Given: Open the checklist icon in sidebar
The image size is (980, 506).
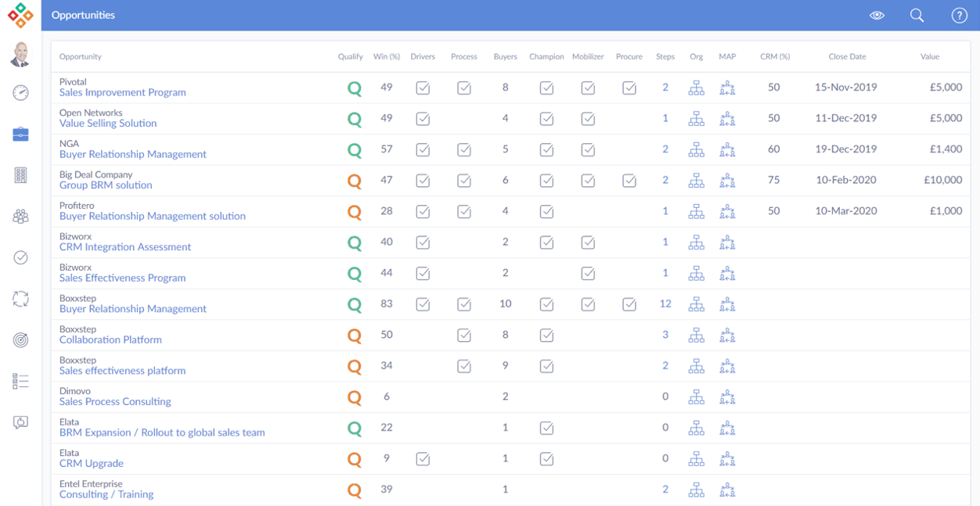Looking at the screenshot, I should click(20, 381).
